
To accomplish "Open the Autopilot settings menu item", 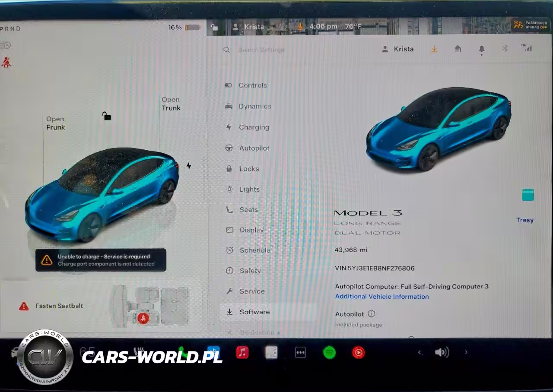I will [x=254, y=148].
